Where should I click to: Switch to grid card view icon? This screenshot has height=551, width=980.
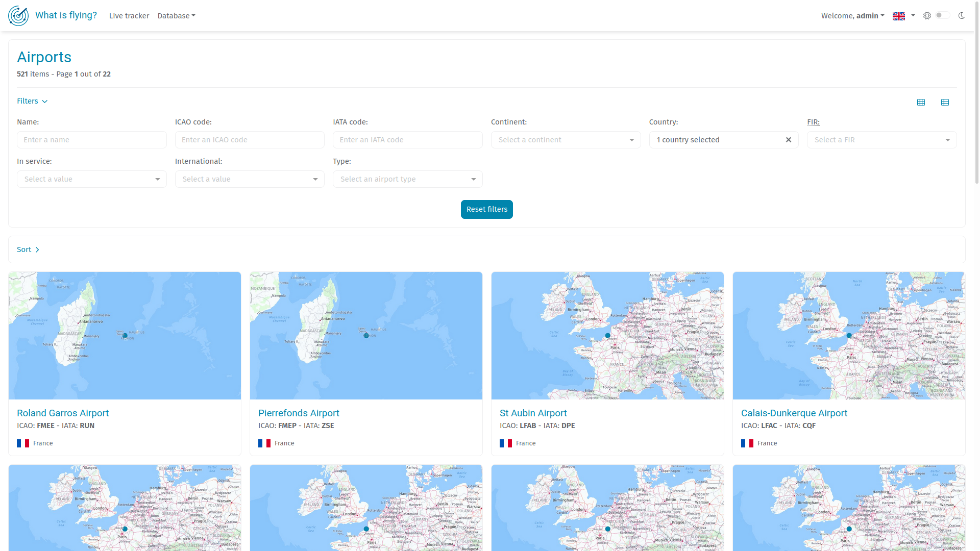pyautogui.click(x=921, y=102)
